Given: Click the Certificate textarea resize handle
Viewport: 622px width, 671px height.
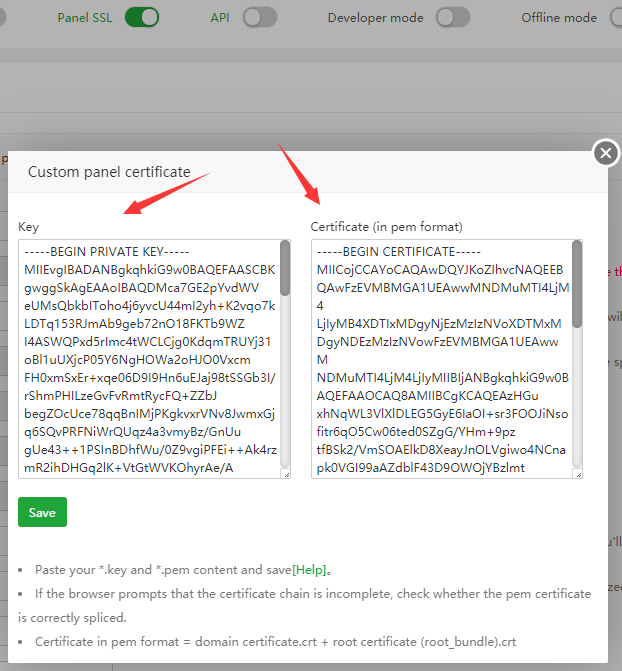Looking at the screenshot, I should [x=579, y=474].
